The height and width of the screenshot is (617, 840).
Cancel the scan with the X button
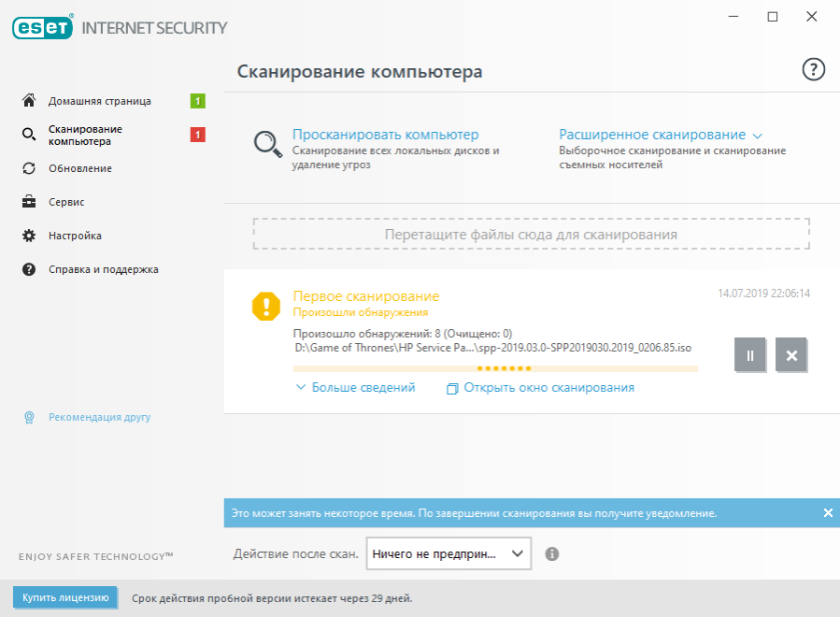click(791, 355)
